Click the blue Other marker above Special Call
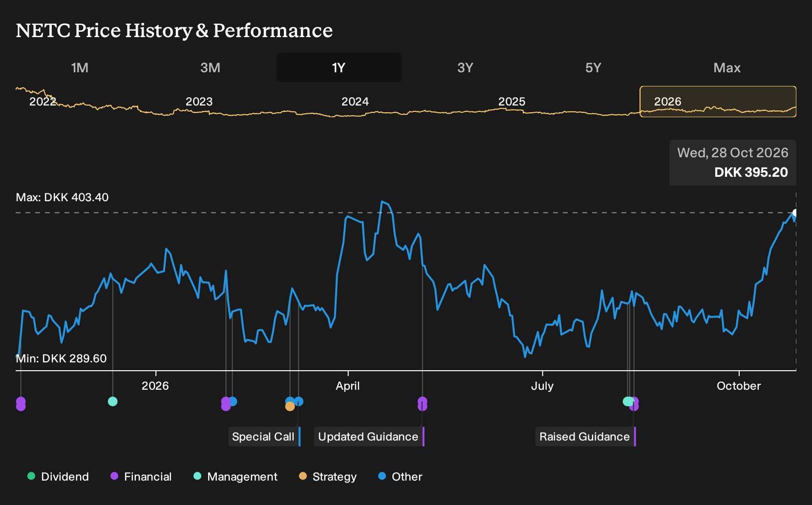Image resolution: width=812 pixels, height=505 pixels. tap(299, 401)
